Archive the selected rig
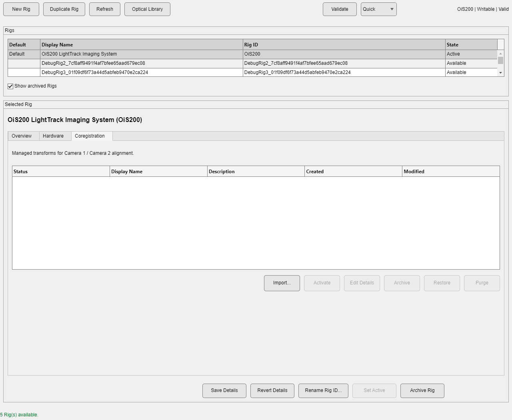 [422, 391]
